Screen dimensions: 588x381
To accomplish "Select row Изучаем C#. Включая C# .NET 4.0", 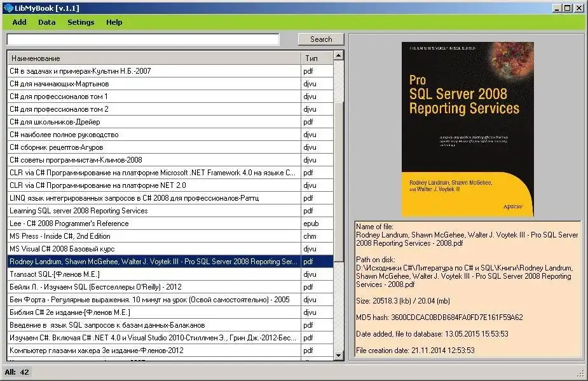I will coord(170,338).
